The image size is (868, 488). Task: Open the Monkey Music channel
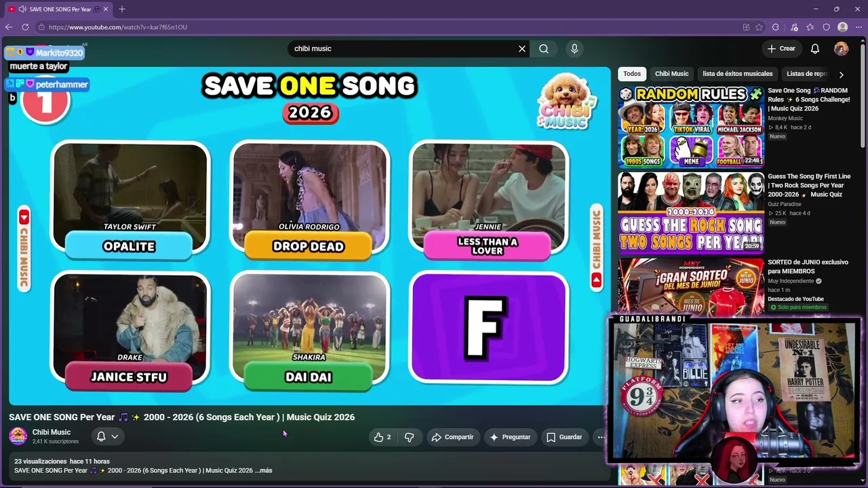pos(785,119)
